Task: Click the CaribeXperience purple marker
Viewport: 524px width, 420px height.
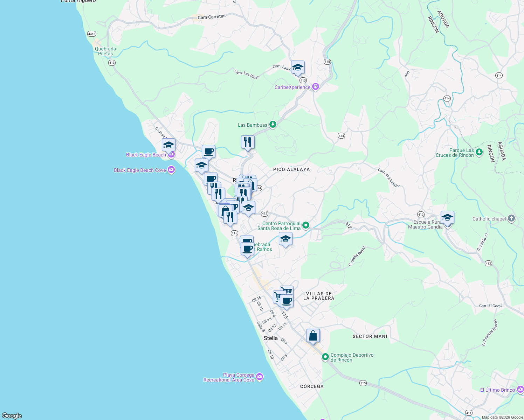Action: 316,87
